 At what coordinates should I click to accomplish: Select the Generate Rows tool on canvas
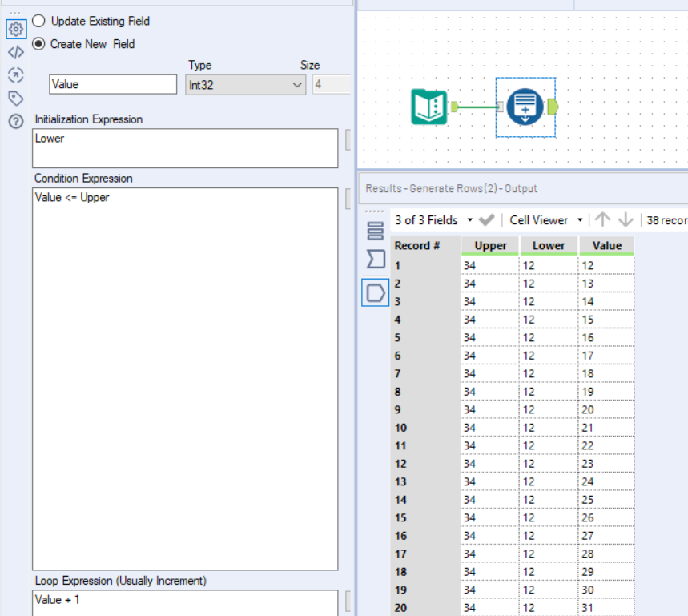(525, 107)
